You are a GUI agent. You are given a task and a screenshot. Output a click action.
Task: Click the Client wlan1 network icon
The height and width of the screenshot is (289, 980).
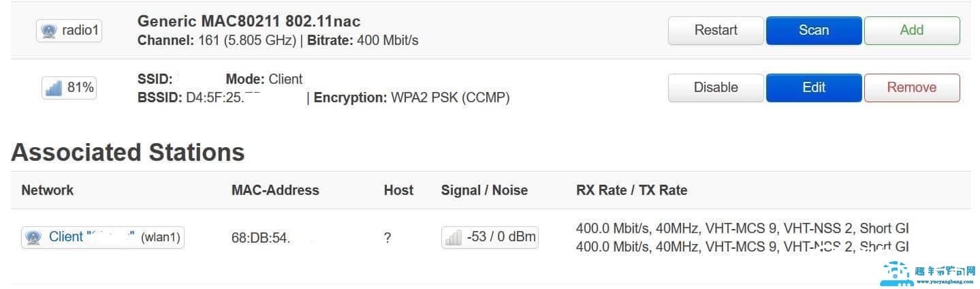pyautogui.click(x=33, y=237)
